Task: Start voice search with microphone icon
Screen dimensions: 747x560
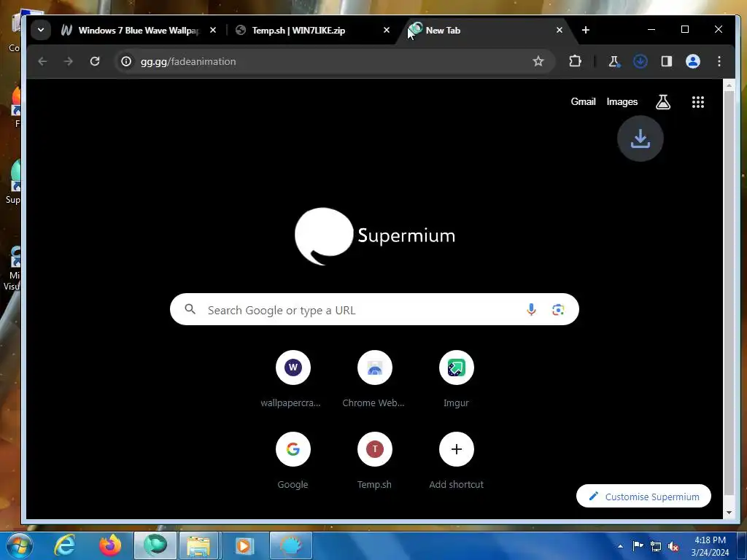Action: pos(531,309)
